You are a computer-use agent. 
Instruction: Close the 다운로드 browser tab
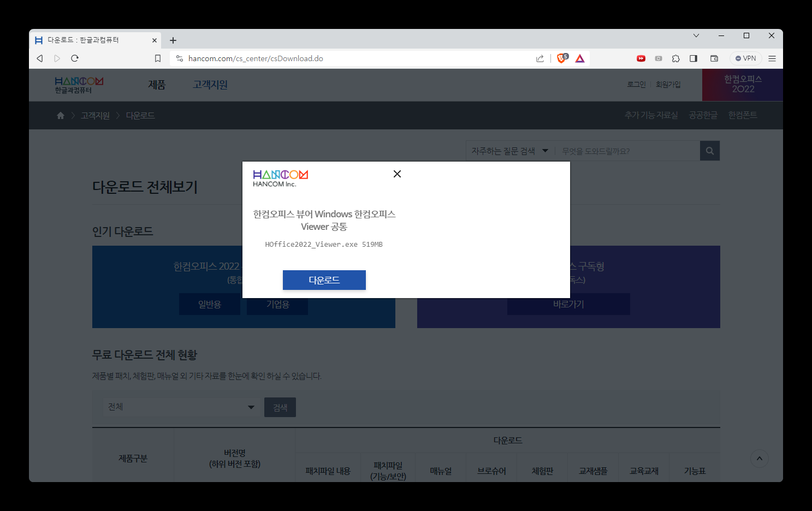tap(155, 40)
